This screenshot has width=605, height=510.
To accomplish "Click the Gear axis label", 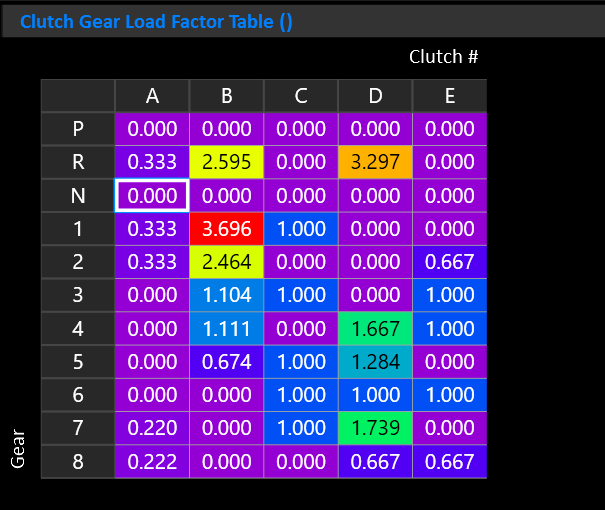I will tap(18, 449).
